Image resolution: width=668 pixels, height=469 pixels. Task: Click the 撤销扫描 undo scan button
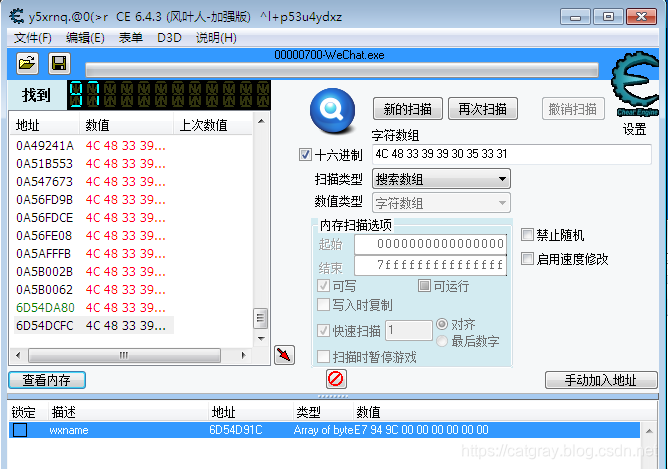coord(573,109)
